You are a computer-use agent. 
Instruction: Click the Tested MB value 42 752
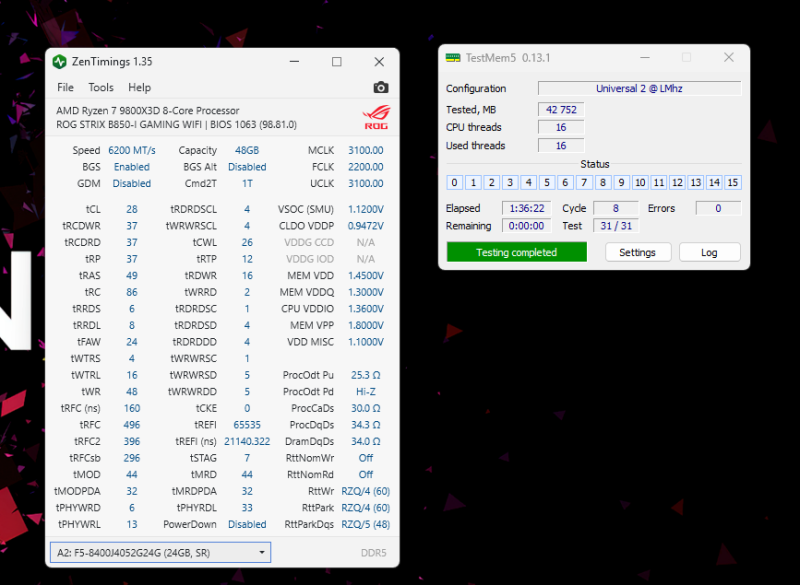[x=561, y=110]
